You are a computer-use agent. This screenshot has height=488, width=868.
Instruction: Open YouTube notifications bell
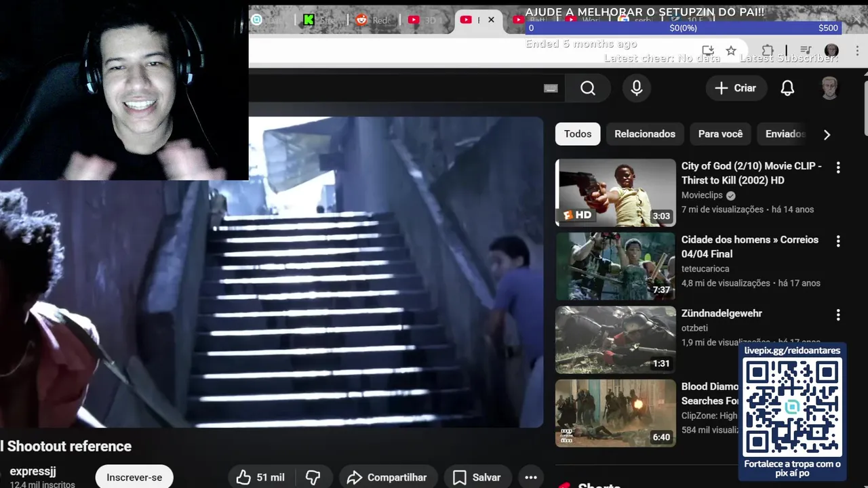787,88
